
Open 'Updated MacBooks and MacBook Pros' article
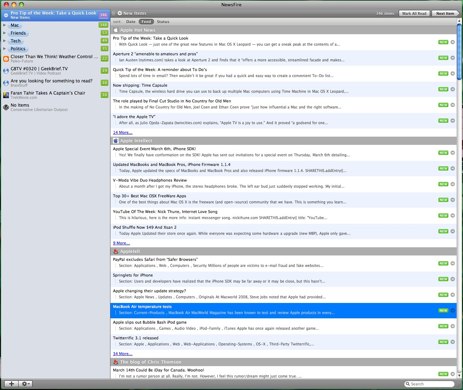283,168
